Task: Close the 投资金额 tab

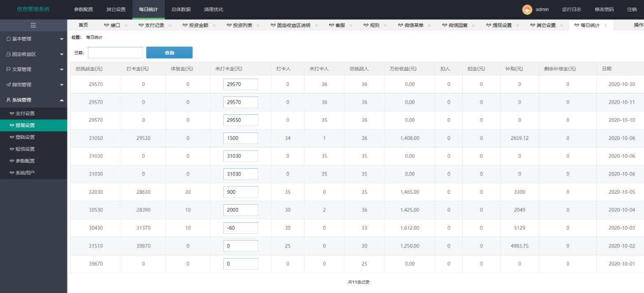Action: [x=214, y=26]
